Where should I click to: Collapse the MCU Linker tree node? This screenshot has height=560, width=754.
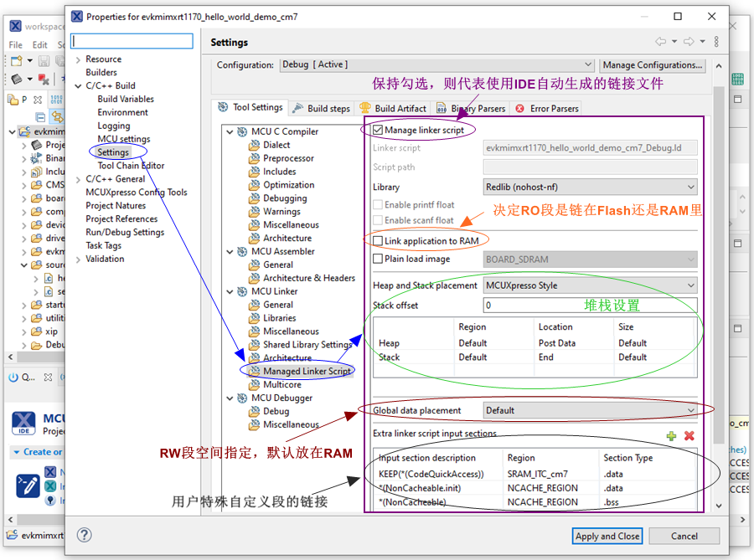coord(230,291)
